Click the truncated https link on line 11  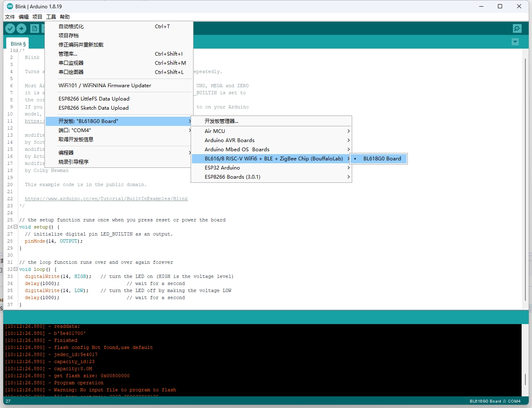(34, 121)
